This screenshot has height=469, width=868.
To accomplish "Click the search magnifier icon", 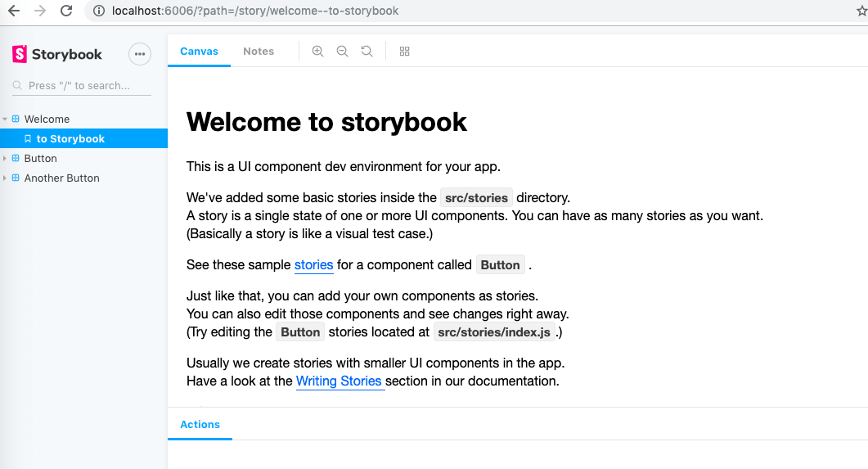I will click(x=17, y=85).
